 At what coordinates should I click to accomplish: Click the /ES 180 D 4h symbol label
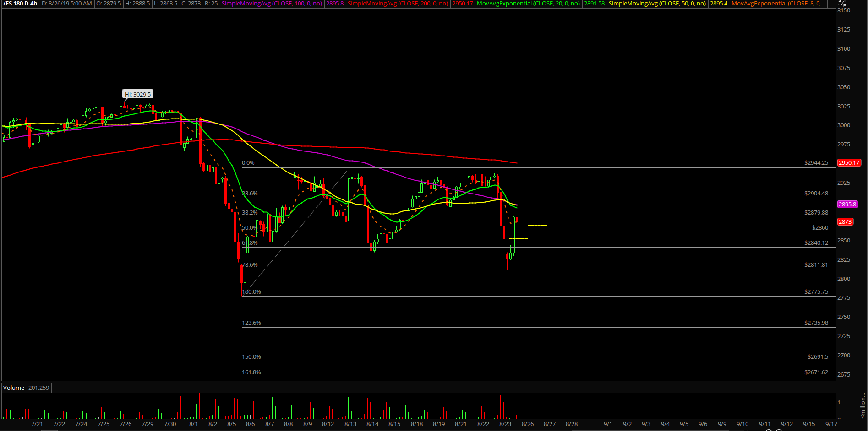20,4
